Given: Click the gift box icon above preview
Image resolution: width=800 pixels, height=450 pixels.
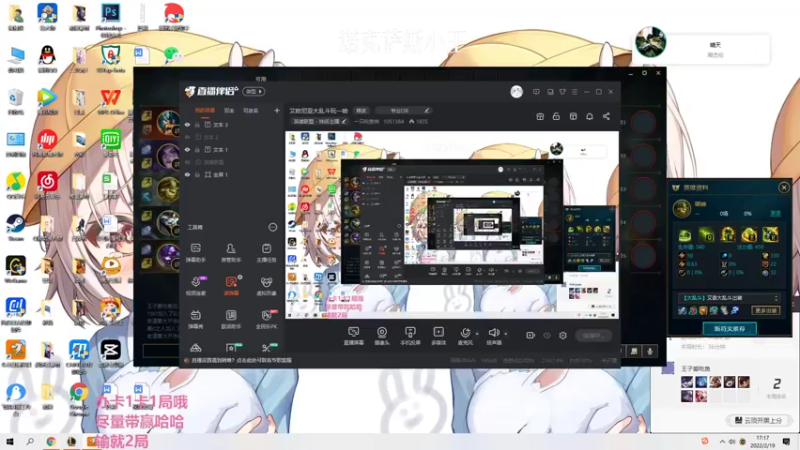Looking at the screenshot, I should [x=540, y=116].
